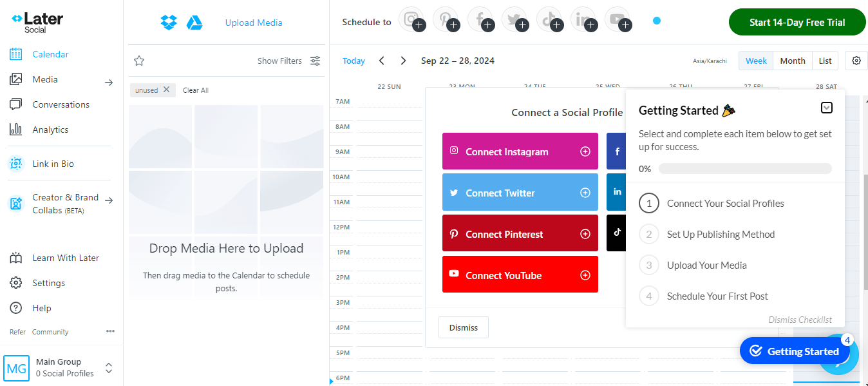This screenshot has height=386, width=868.
Task: Remove the unused filter tag
Action: coord(166,90)
